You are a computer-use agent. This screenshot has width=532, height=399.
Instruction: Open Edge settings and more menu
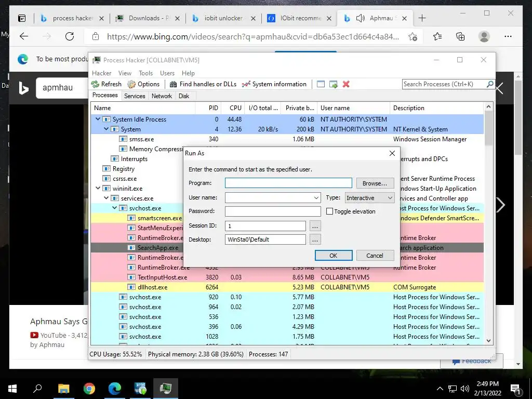pos(508,36)
